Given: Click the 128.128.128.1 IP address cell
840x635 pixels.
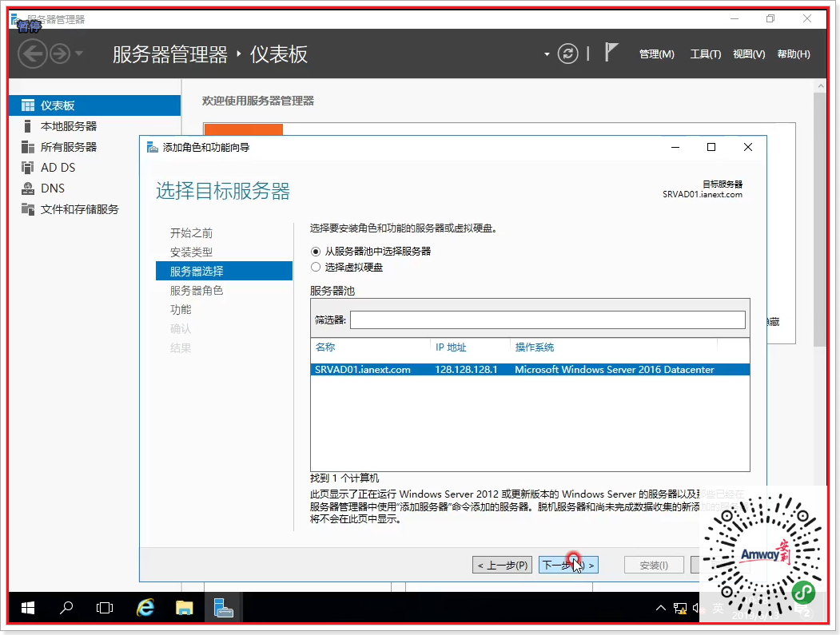Looking at the screenshot, I should tap(465, 370).
